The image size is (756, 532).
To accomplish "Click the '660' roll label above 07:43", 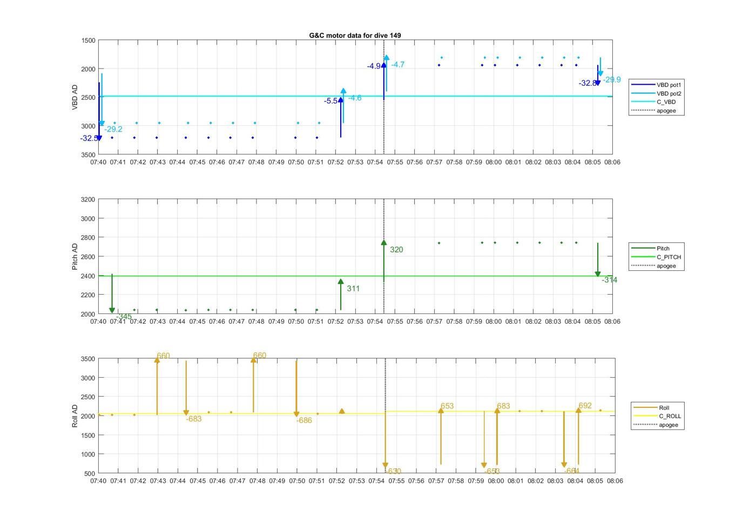I will point(163,356).
